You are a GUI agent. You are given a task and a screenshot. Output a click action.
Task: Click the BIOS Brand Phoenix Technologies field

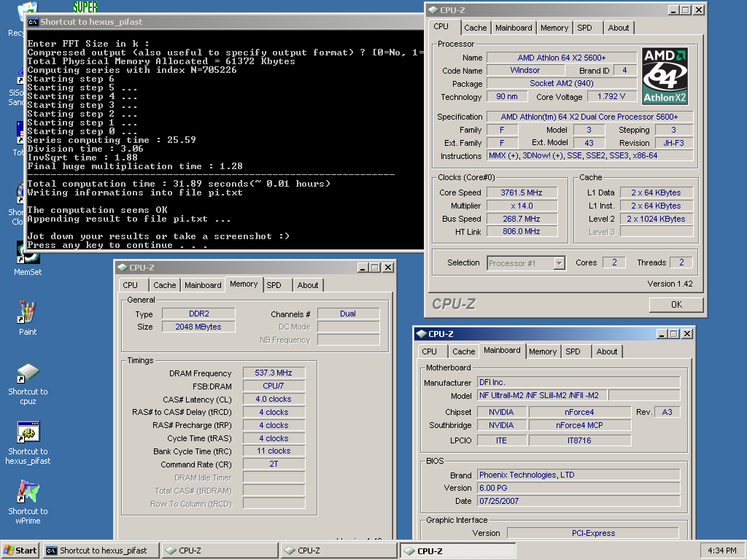(578, 475)
